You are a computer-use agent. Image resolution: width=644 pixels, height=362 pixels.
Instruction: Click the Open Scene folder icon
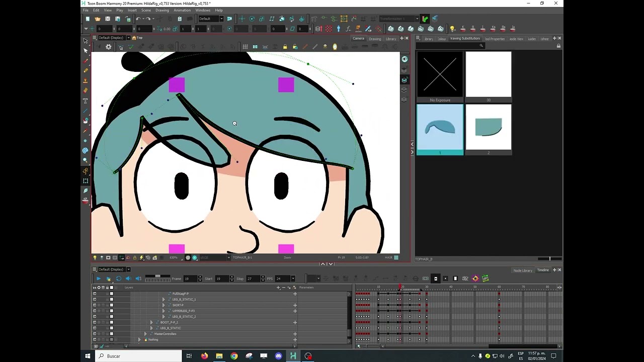tap(98, 19)
